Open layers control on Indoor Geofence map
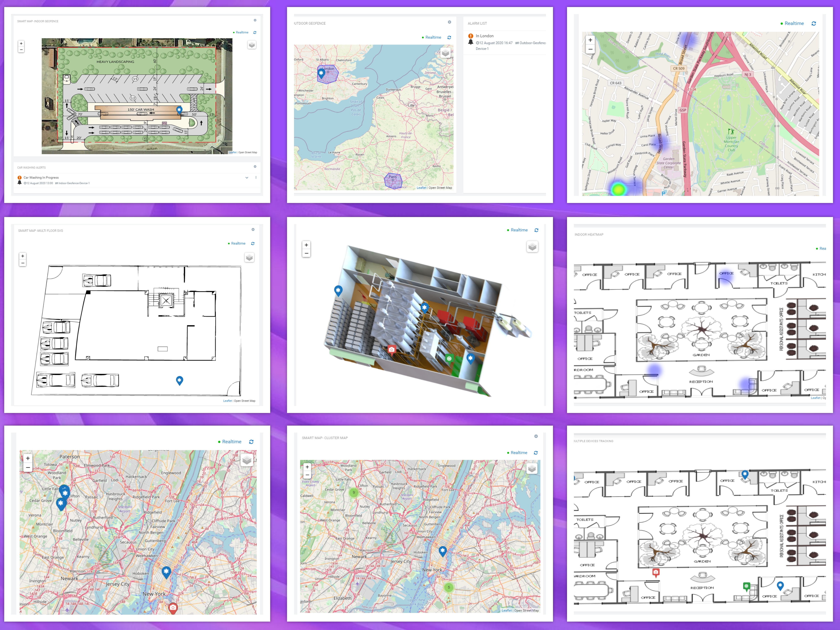Screen dimensions: 840x630 pyautogui.click(x=252, y=45)
